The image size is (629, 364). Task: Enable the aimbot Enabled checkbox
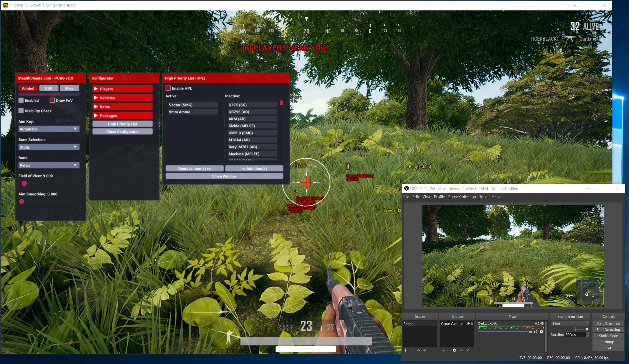click(x=21, y=100)
